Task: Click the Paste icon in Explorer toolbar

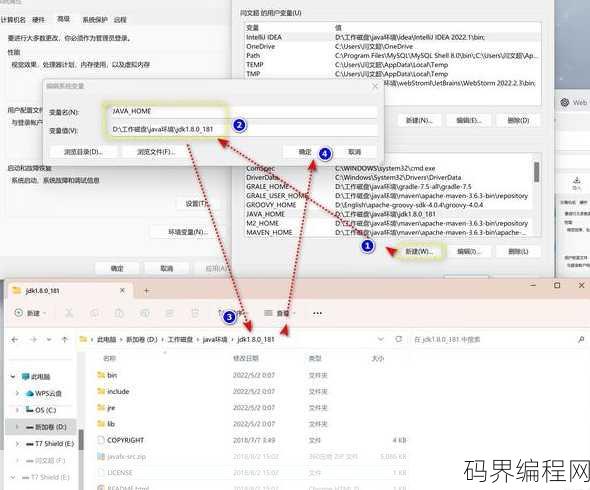Action: 119,313
